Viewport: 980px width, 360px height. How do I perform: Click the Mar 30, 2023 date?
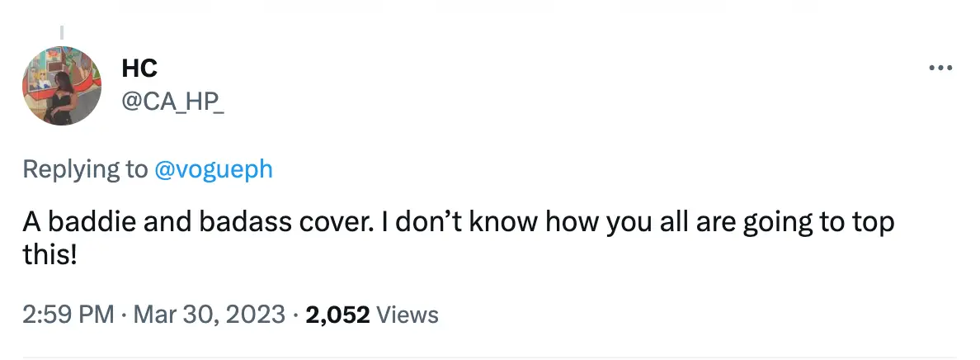coord(208,315)
